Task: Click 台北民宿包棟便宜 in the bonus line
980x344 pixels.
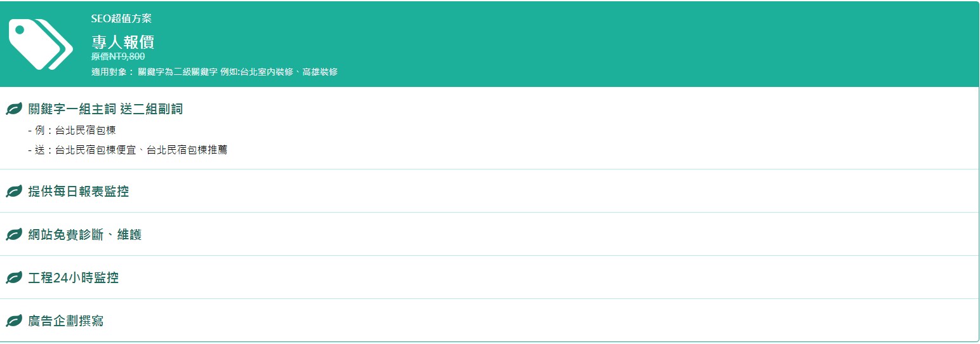Action: pos(96,150)
